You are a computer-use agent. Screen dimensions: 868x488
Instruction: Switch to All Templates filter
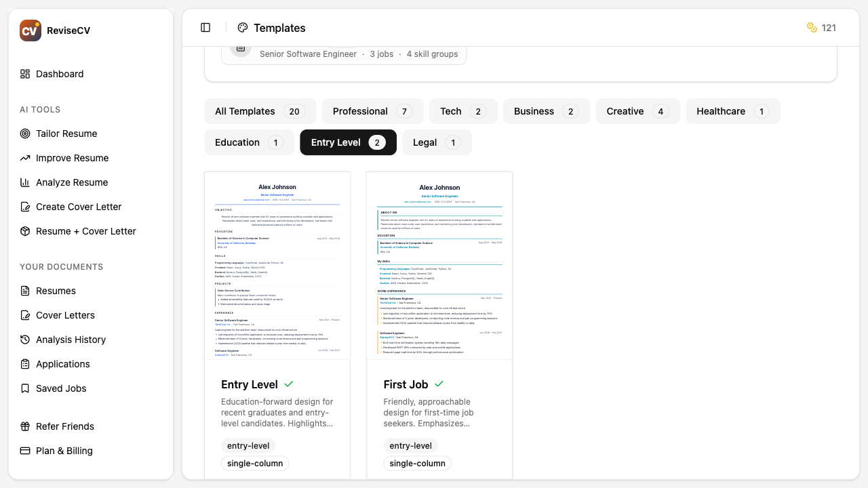pos(260,111)
